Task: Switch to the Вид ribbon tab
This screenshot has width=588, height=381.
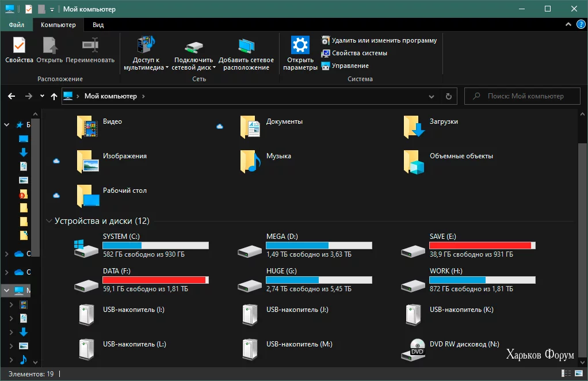Action: coord(98,25)
